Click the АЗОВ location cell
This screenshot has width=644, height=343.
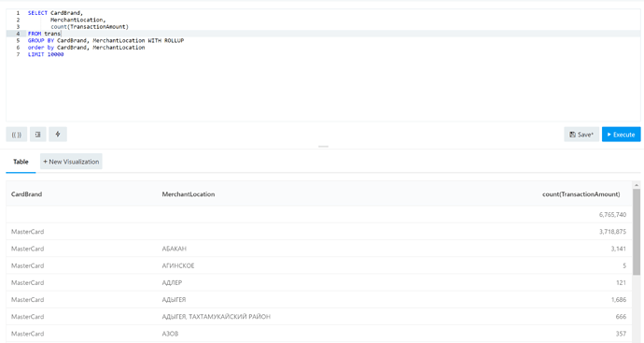pyautogui.click(x=170, y=334)
